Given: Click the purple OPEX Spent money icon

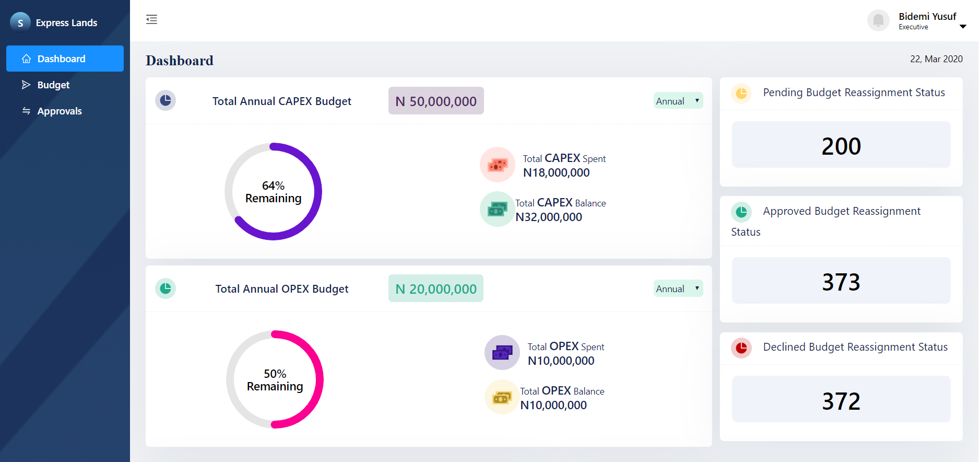Looking at the screenshot, I should click(502, 353).
